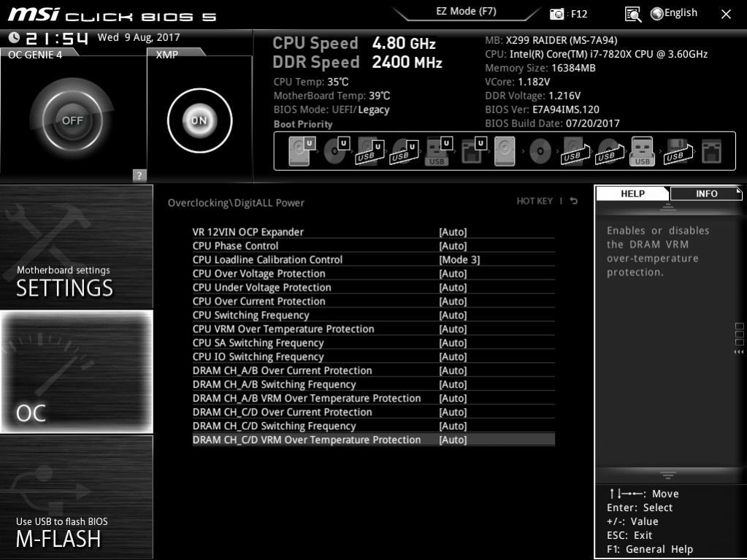747x560 pixels.
Task: Select UEFI network boot device icon
Action: click(x=473, y=151)
